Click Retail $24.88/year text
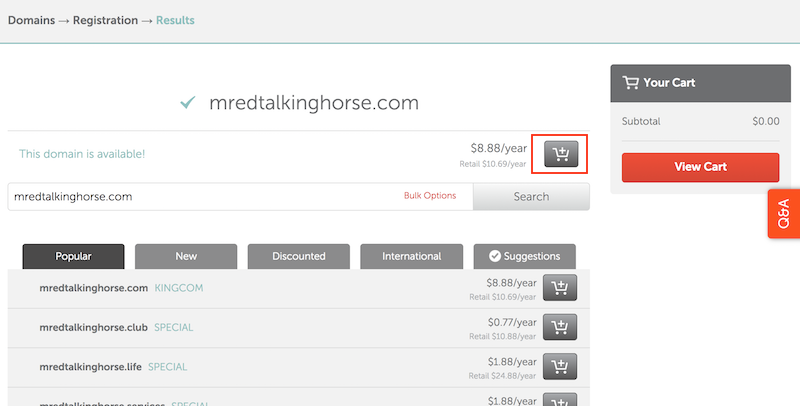The image size is (800, 406). [502, 376]
